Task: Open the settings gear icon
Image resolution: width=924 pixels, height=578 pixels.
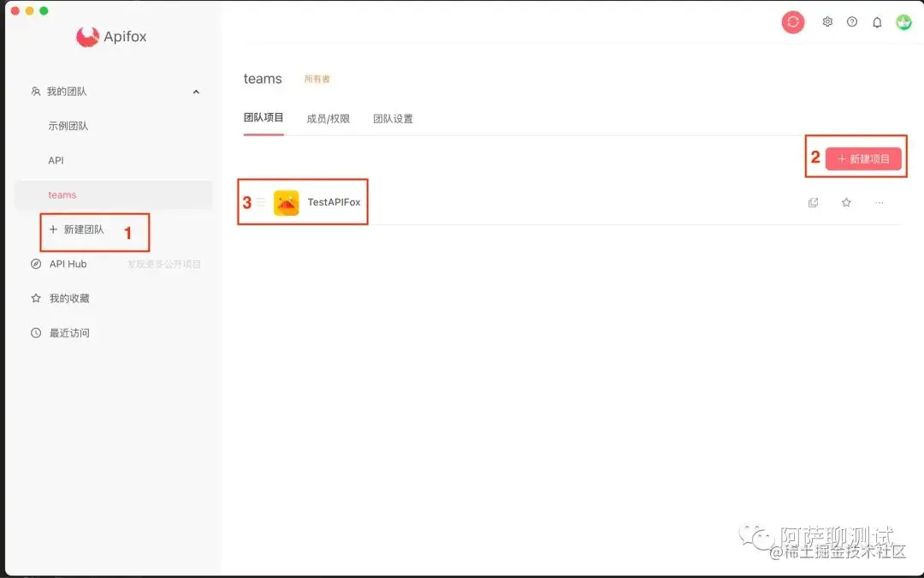Action: click(826, 22)
